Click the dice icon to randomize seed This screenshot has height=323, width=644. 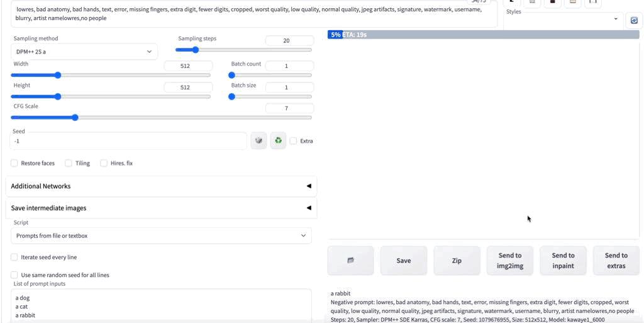(258, 140)
